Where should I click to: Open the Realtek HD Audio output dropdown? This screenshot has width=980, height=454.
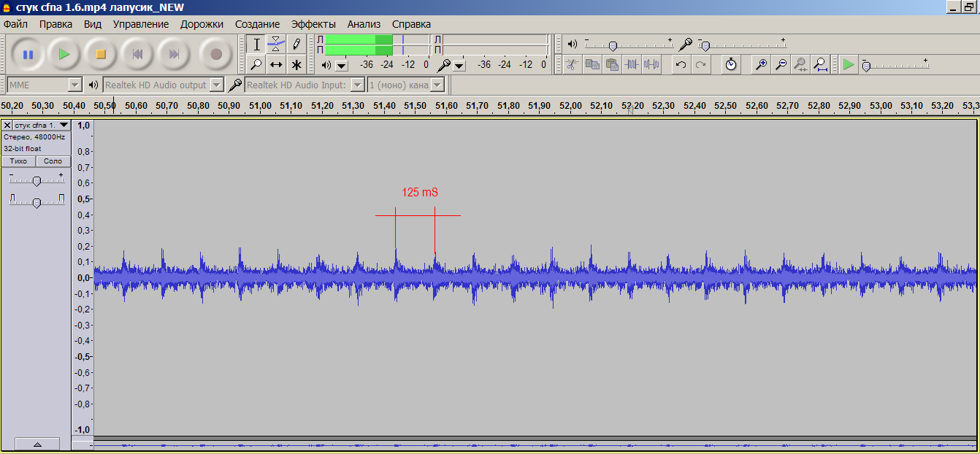point(216,85)
